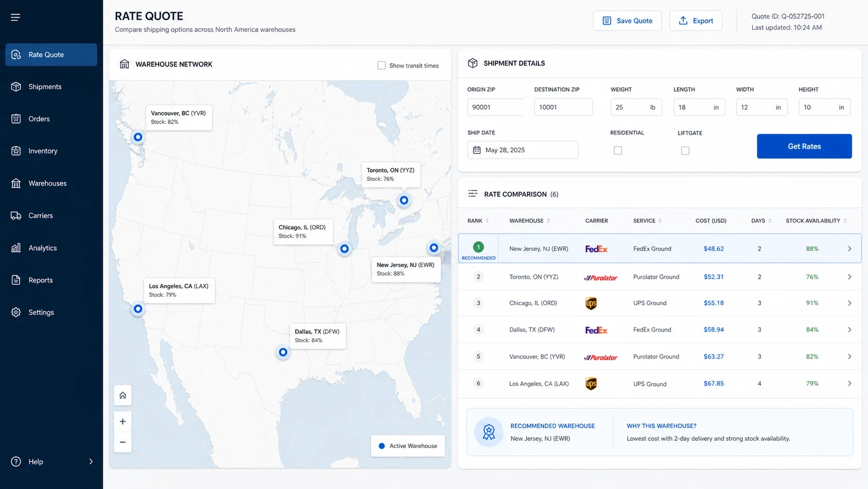Click the Export button
The width and height of the screenshot is (868, 489).
pos(696,21)
